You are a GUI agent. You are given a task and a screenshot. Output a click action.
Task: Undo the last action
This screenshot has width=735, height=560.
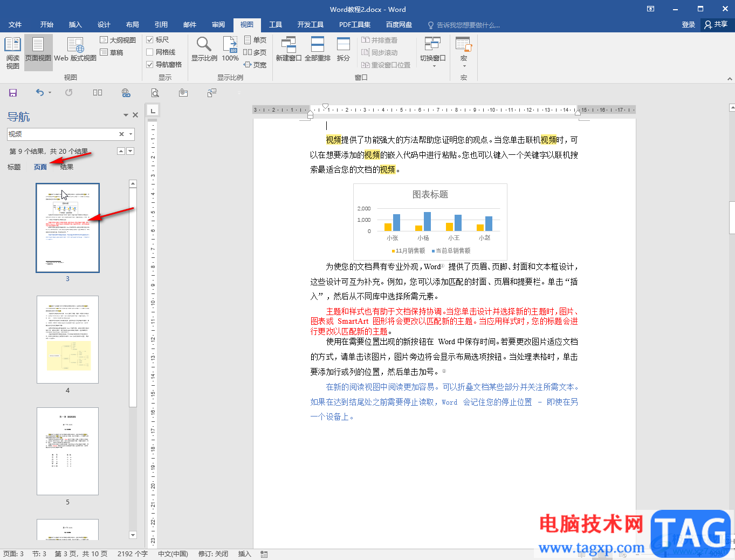point(40,93)
